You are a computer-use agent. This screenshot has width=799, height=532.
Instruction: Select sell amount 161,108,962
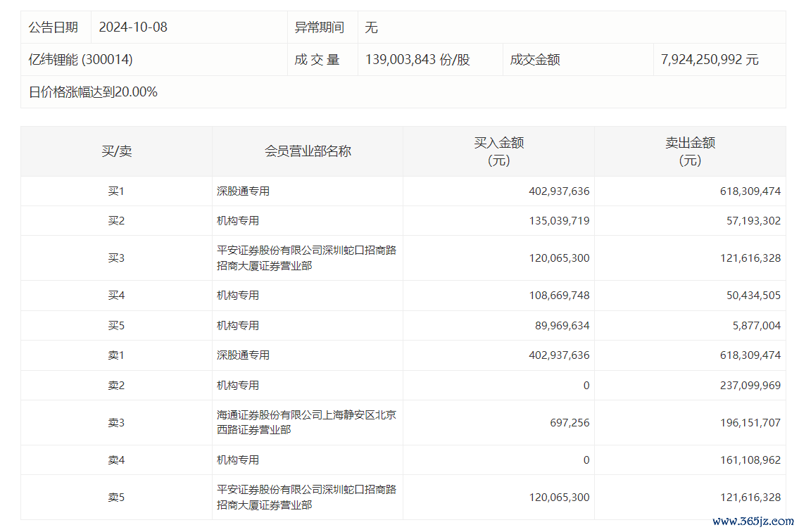[750, 460]
